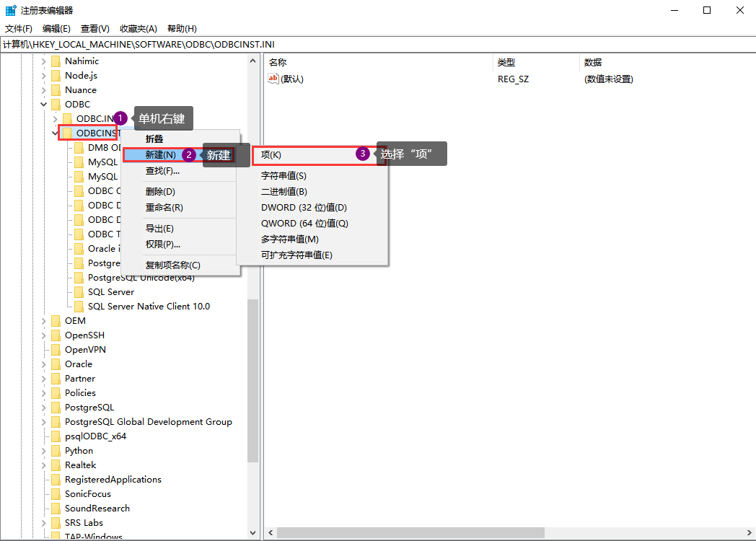Viewport: 756px width, 541px height.
Task: Click the SQL Server folder icon
Action: pyautogui.click(x=79, y=292)
